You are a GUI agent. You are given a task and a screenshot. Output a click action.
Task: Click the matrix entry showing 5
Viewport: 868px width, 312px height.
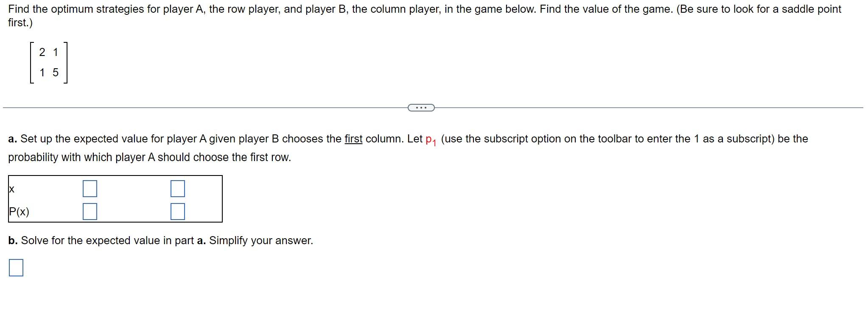coord(56,72)
